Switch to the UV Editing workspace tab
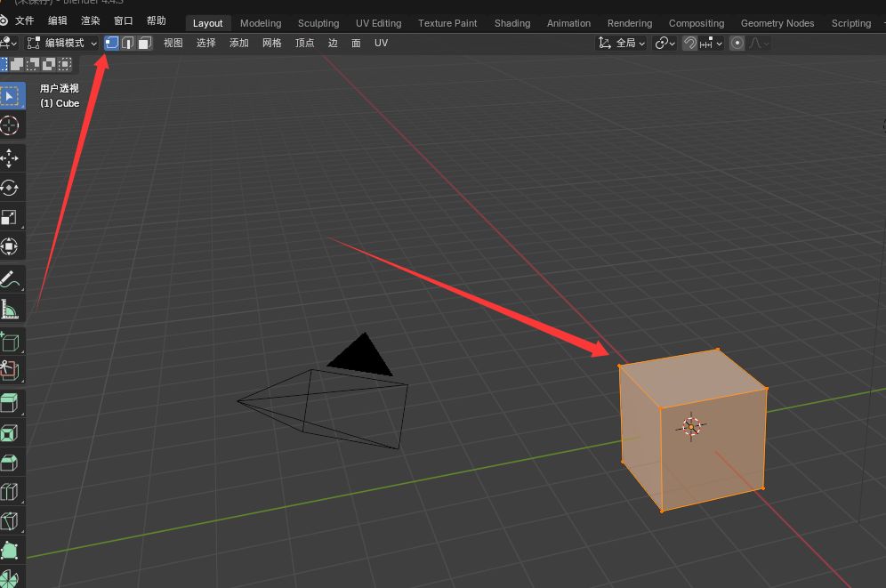886x588 pixels. [379, 23]
